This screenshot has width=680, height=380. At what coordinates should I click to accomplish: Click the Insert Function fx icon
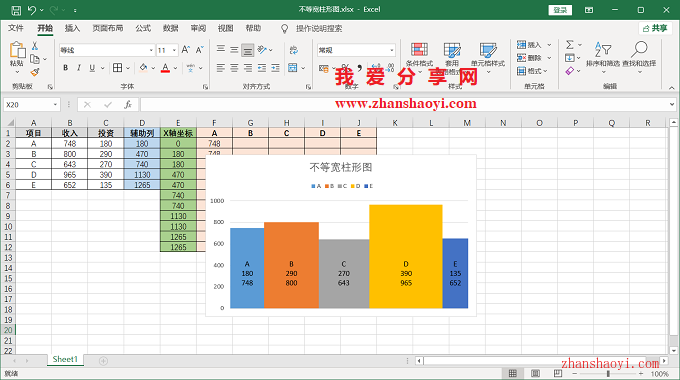[x=128, y=105]
